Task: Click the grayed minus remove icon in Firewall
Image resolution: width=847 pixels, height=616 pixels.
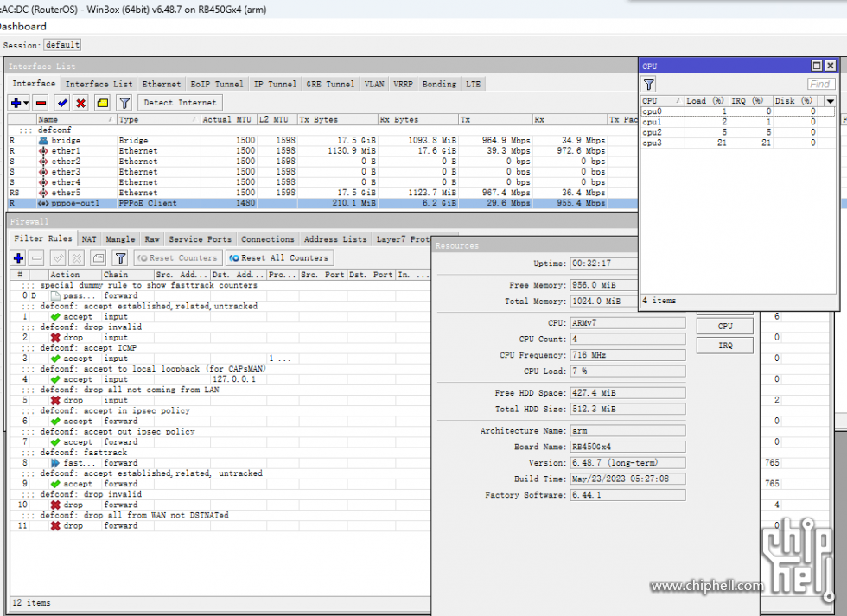Action: 36,258
